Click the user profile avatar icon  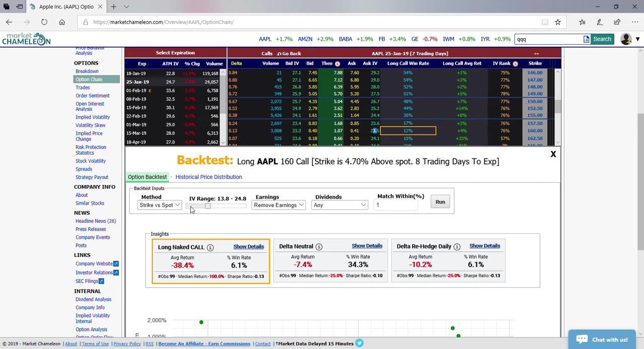626,39
